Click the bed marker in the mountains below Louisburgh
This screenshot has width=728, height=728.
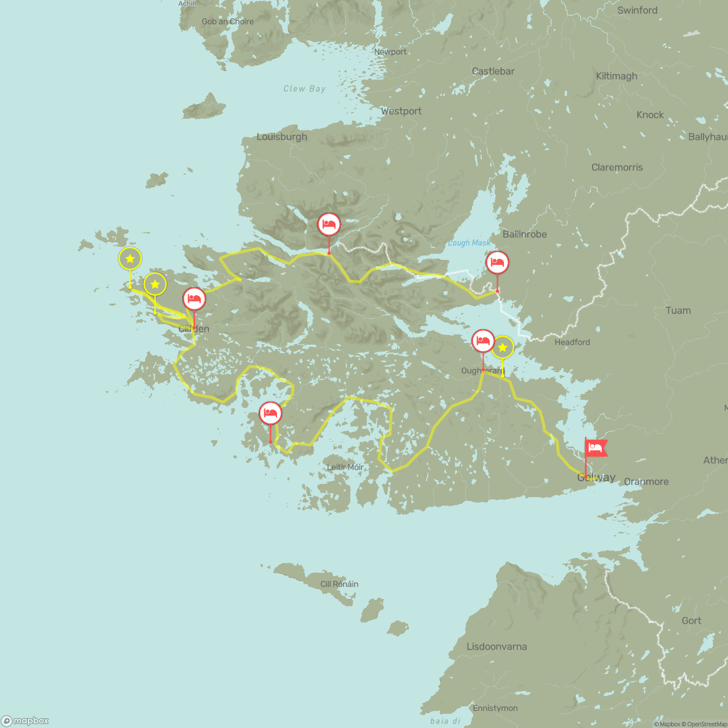(x=329, y=225)
